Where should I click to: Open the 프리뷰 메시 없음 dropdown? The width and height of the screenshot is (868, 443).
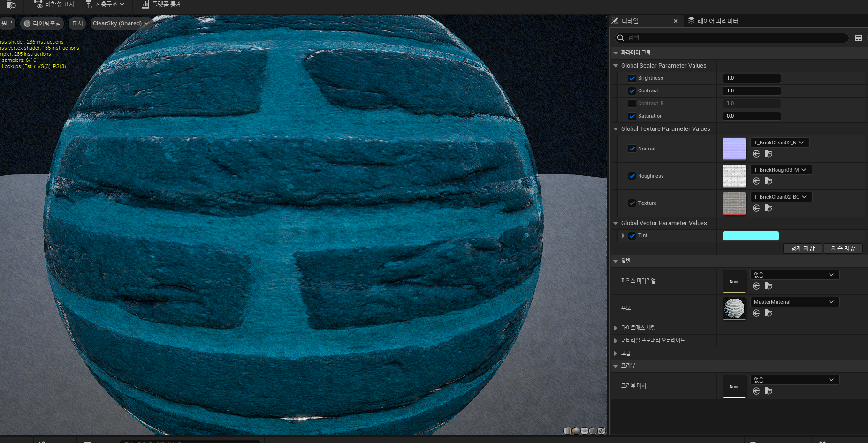[795, 380]
